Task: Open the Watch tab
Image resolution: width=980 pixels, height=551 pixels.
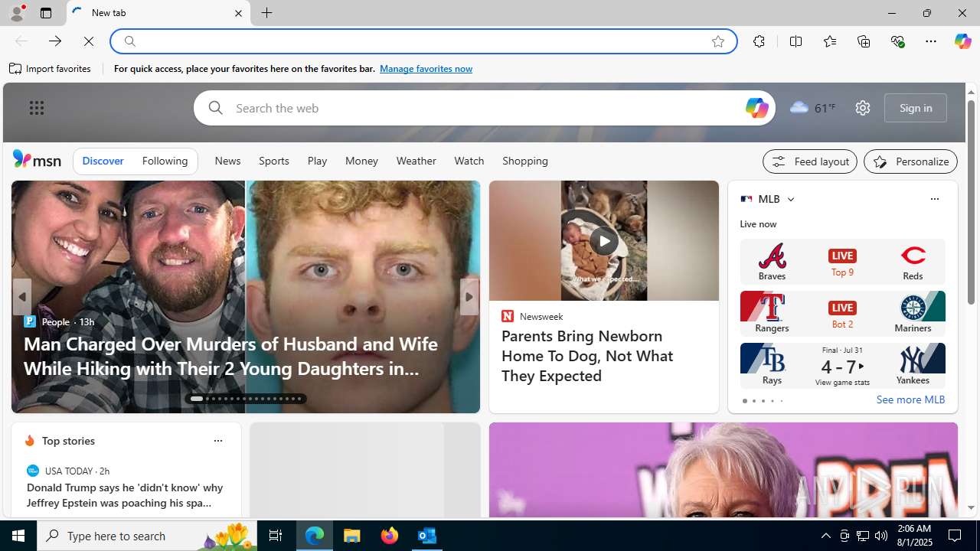Action: coord(469,161)
